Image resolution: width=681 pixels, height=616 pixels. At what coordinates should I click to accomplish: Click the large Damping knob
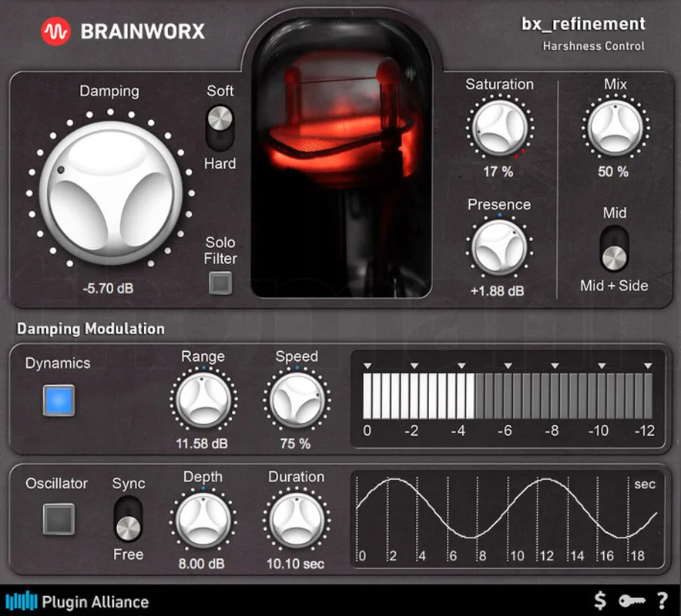tap(111, 192)
